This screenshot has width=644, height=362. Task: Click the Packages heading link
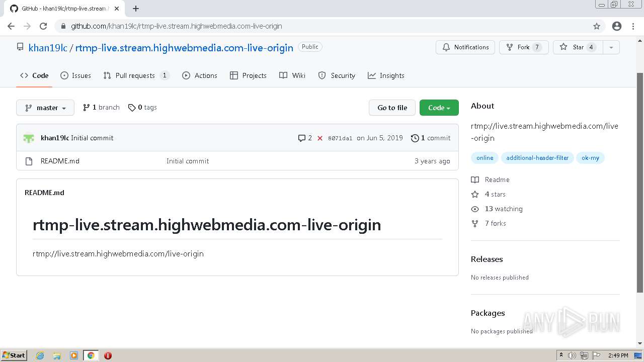coord(488,313)
